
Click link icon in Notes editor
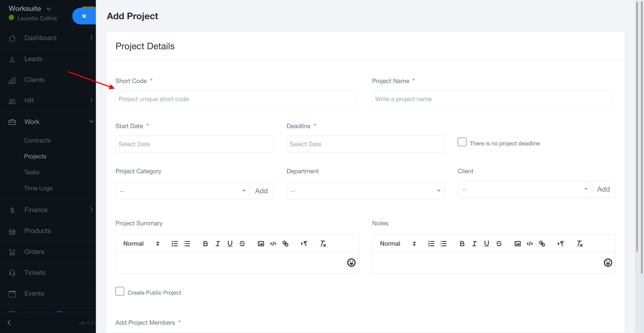click(x=542, y=243)
